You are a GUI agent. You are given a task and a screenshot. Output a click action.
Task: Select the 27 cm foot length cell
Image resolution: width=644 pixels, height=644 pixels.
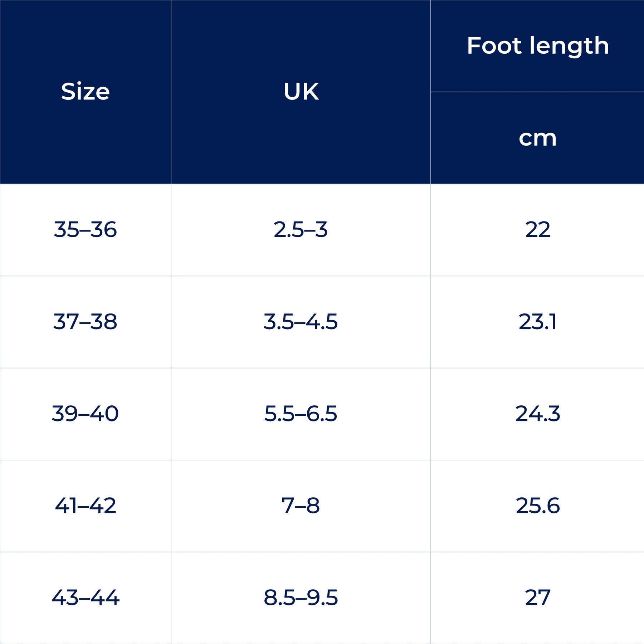537,597
